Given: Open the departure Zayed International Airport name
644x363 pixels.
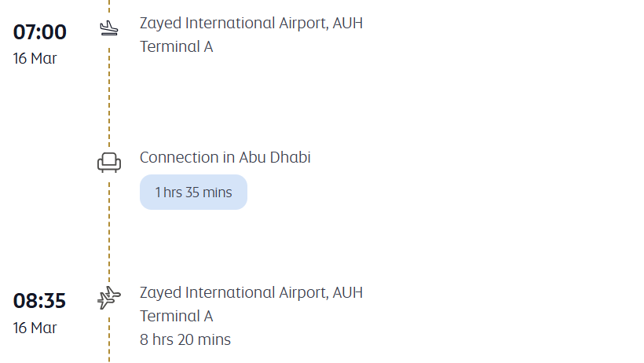Looking at the screenshot, I should [x=233, y=292].
